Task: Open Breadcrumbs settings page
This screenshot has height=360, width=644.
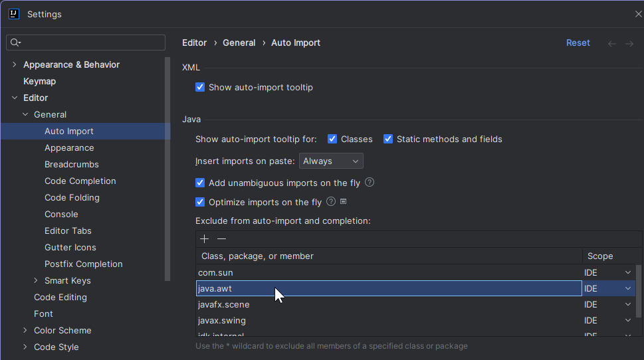Action: 72,164
